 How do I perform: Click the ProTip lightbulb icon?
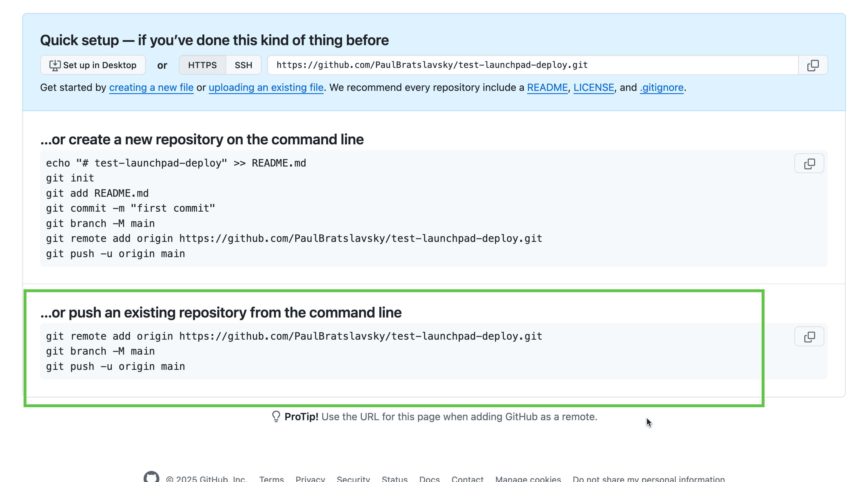click(x=276, y=417)
